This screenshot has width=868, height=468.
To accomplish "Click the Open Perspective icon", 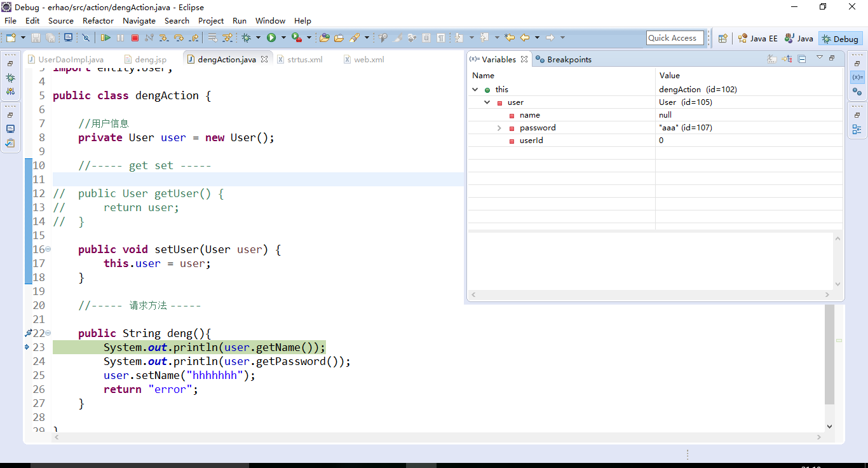I will coord(722,38).
